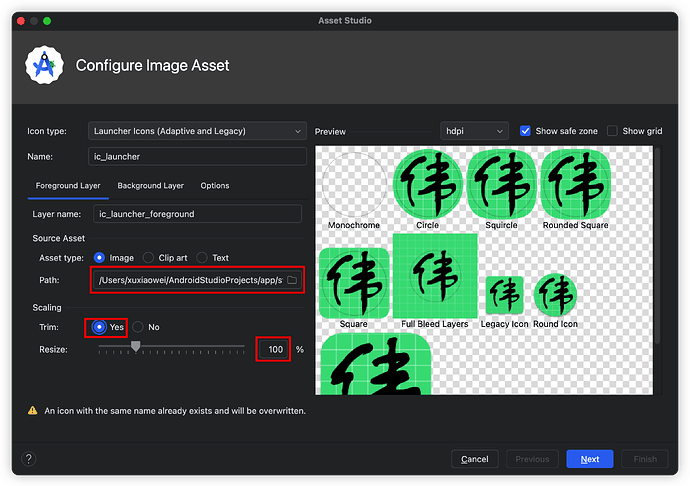Uncheck the Show safe zone checkbox

(526, 131)
